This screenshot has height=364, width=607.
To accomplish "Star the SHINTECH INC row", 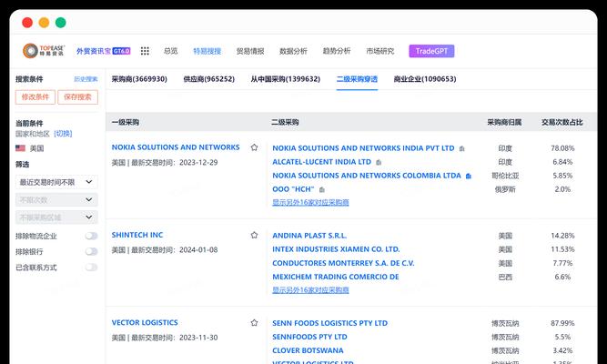I will pos(254,235).
